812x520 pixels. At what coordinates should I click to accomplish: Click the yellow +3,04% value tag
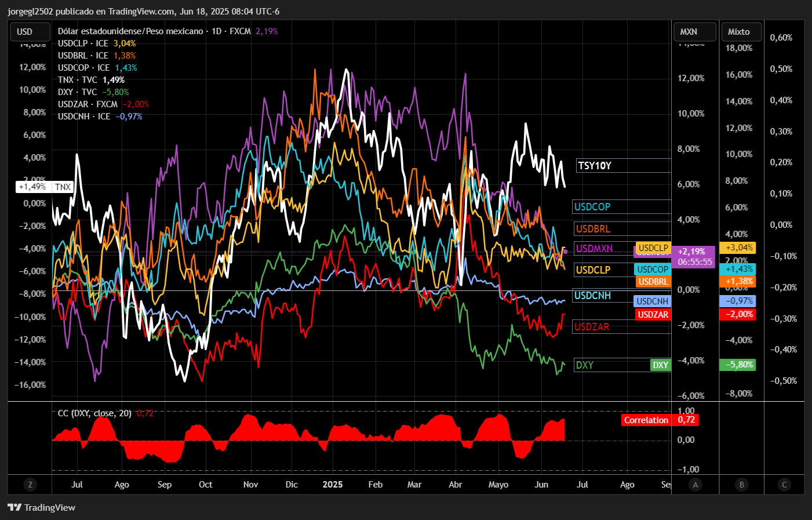738,248
